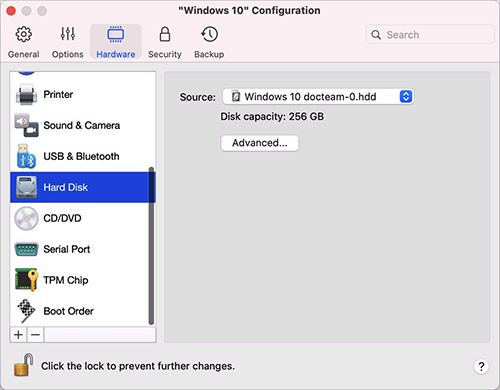Select Serial Port in the list
This screenshot has height=390, width=500.
83,249
